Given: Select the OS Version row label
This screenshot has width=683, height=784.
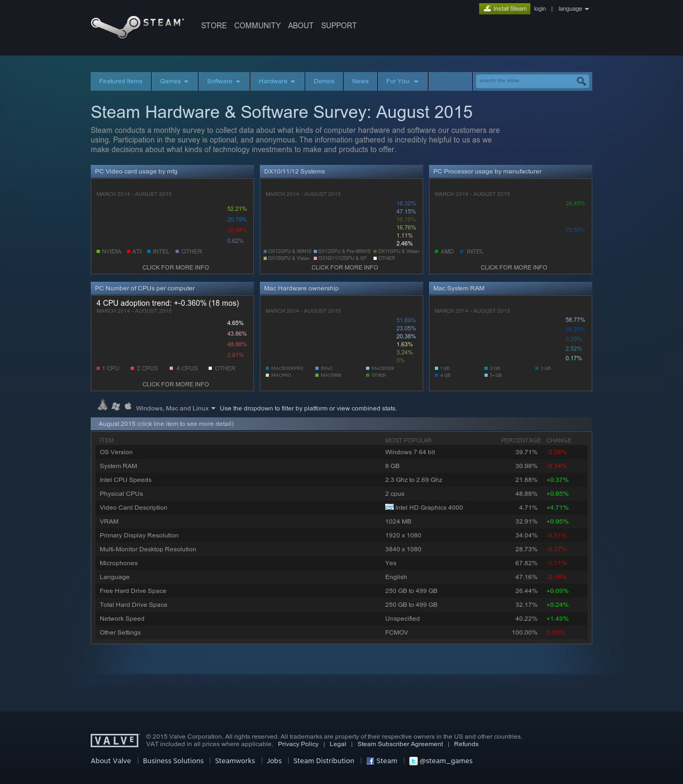Looking at the screenshot, I should click(116, 452).
